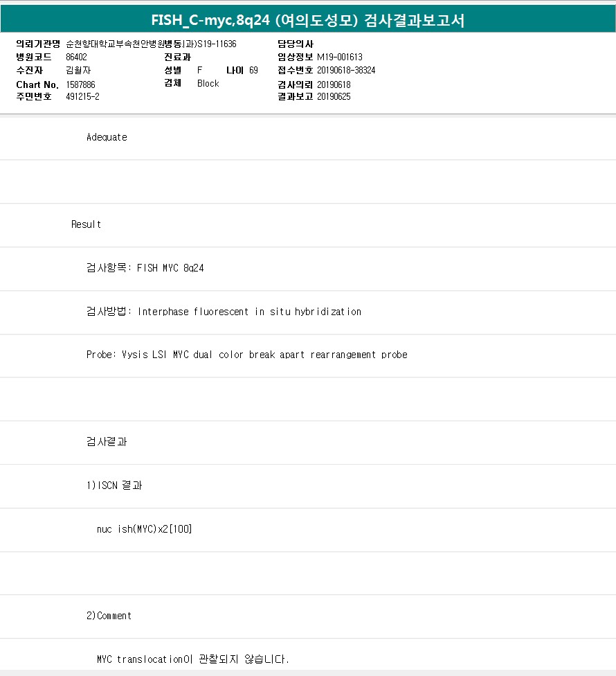616x676 pixels.
Task: Click the 주민번호 label
Action: click(34, 96)
